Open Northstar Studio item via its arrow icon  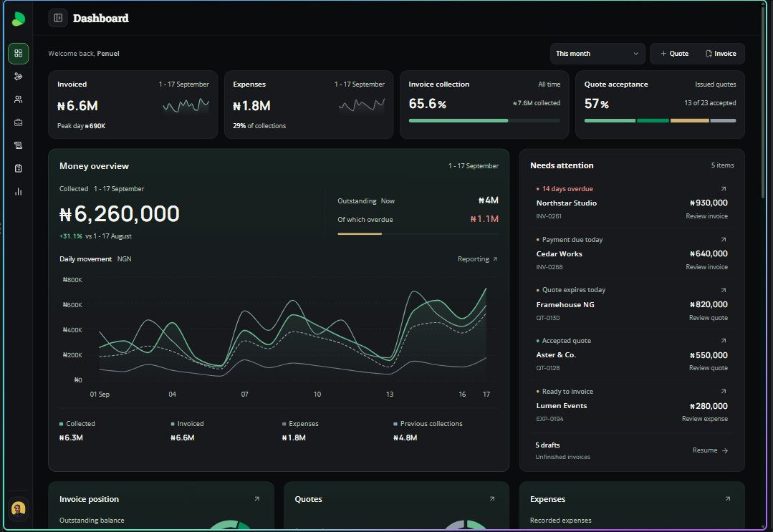[x=723, y=188]
